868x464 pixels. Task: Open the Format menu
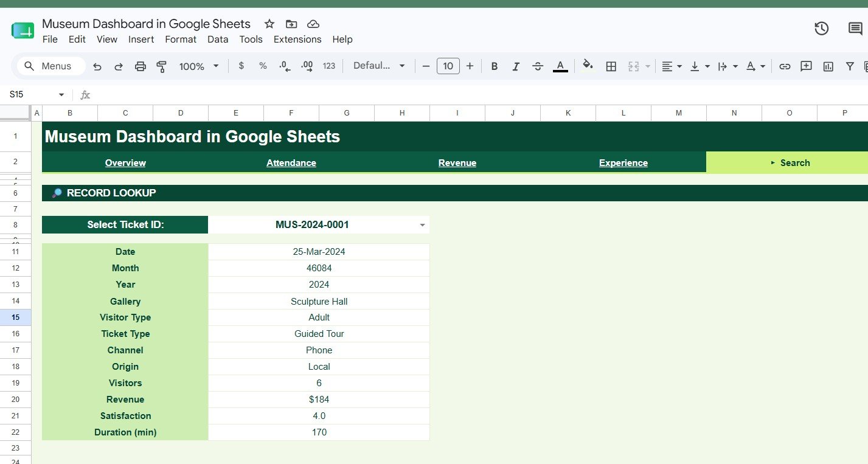pyautogui.click(x=181, y=39)
